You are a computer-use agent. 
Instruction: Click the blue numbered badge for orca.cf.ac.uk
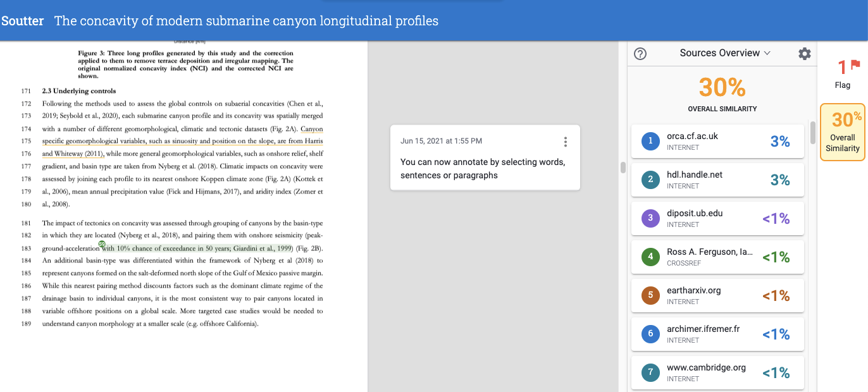[650, 141]
